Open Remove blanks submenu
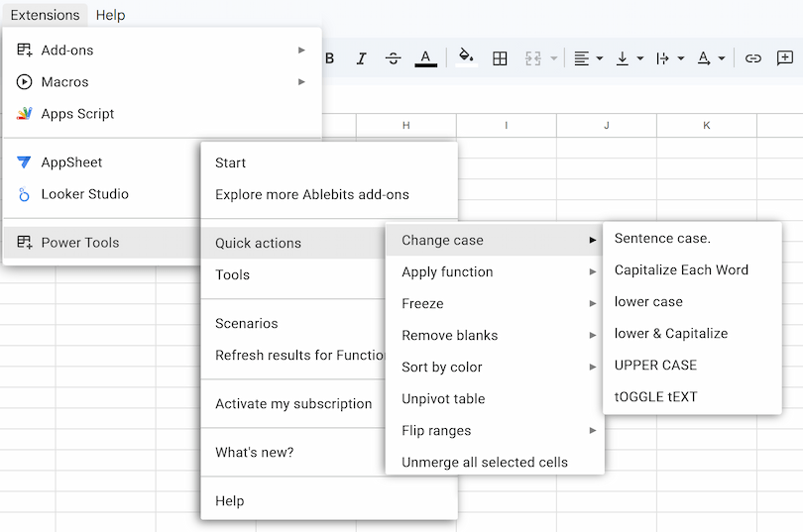The image size is (803, 532). pos(495,335)
